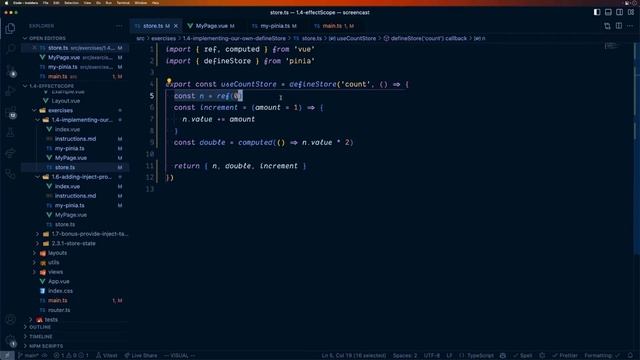
Task: Change end of line sequence LF
Action: [x=449, y=356]
